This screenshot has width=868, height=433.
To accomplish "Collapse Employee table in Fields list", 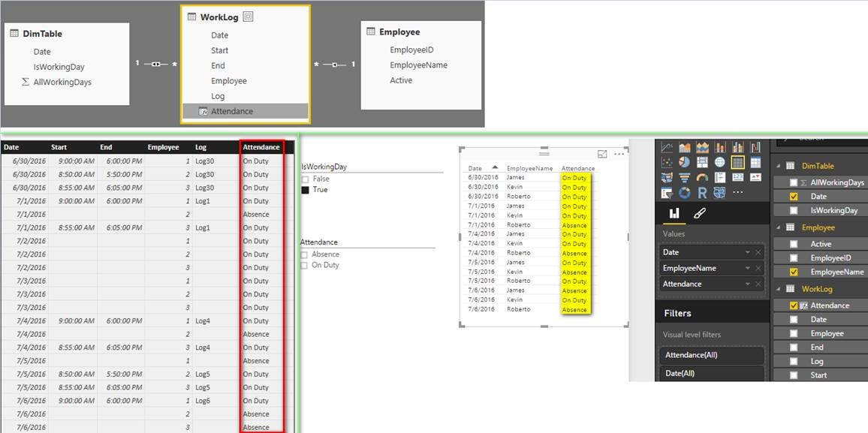I will (x=779, y=227).
